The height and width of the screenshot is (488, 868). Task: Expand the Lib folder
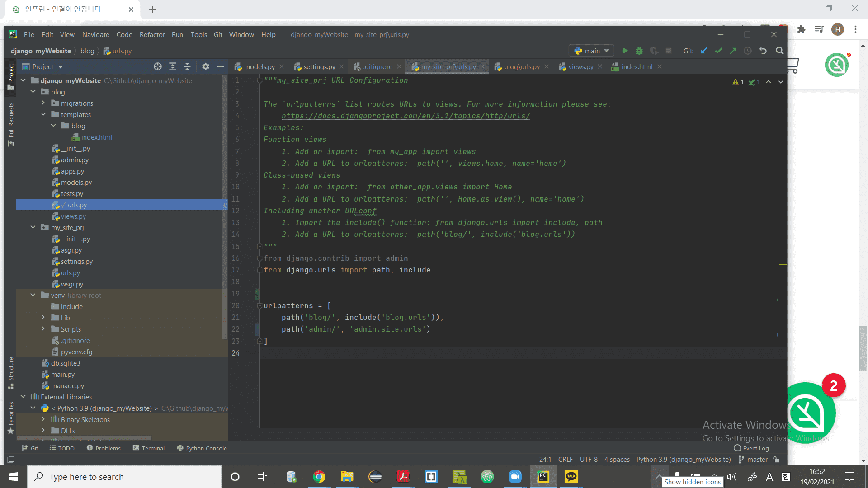pos(43,318)
